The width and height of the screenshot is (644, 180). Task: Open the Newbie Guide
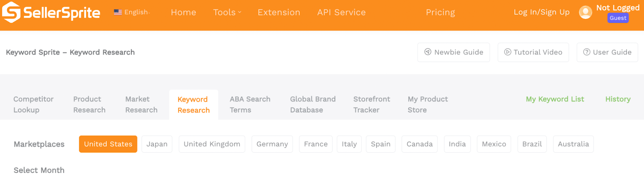coord(454,52)
